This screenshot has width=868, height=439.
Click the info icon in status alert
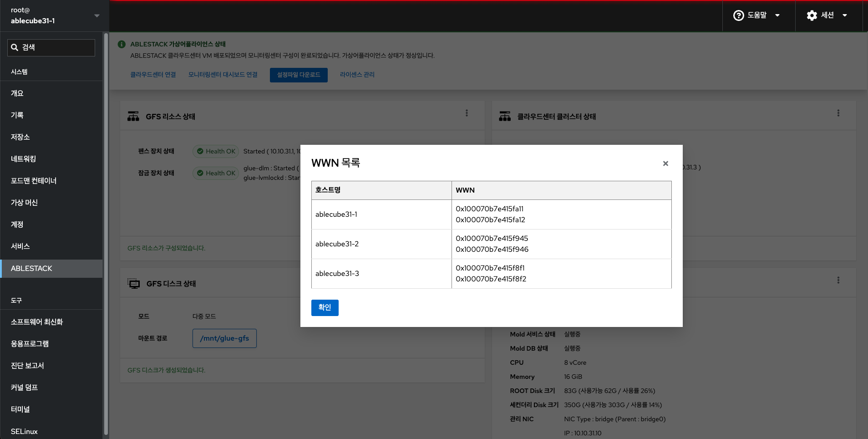click(122, 44)
